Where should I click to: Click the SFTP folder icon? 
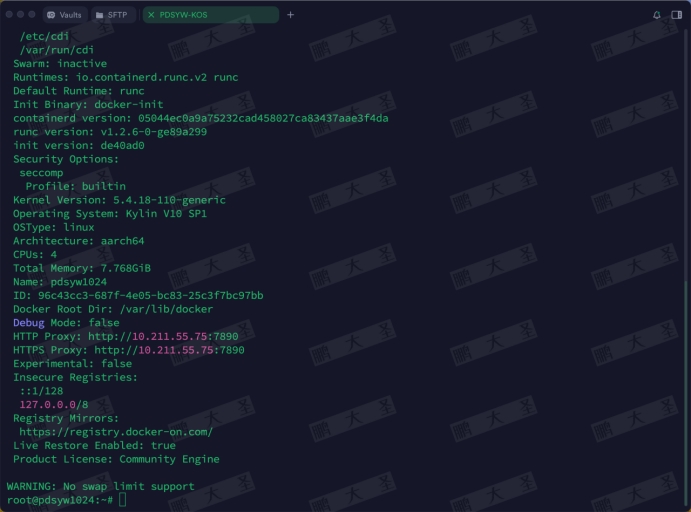pos(100,15)
